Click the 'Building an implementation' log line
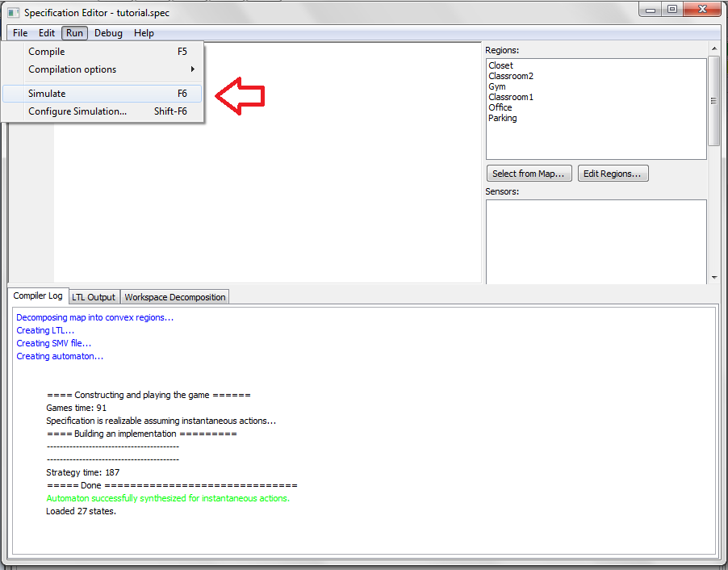 pyautogui.click(x=141, y=434)
